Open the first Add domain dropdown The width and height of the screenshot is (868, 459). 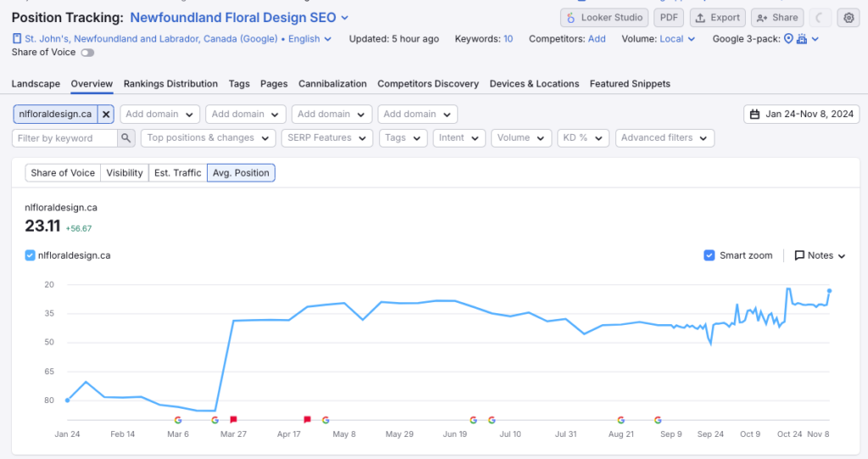click(159, 115)
